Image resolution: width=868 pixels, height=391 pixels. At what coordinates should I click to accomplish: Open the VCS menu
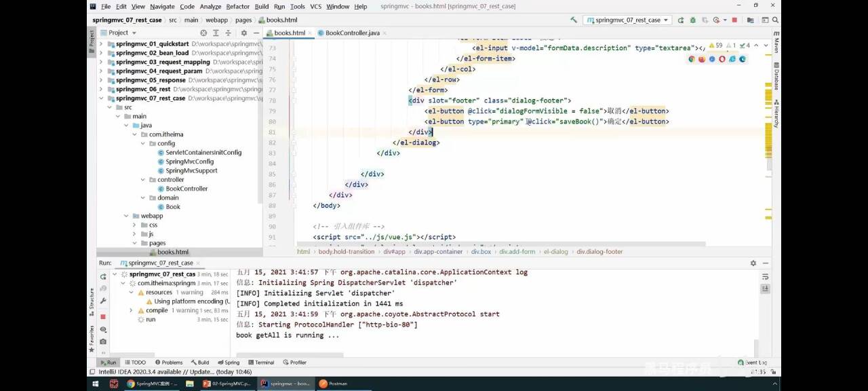[x=315, y=6]
